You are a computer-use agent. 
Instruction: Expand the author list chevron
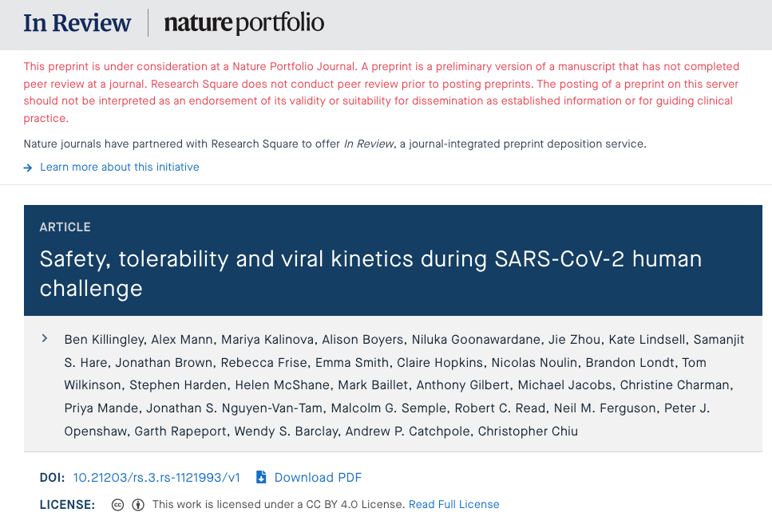(45, 339)
